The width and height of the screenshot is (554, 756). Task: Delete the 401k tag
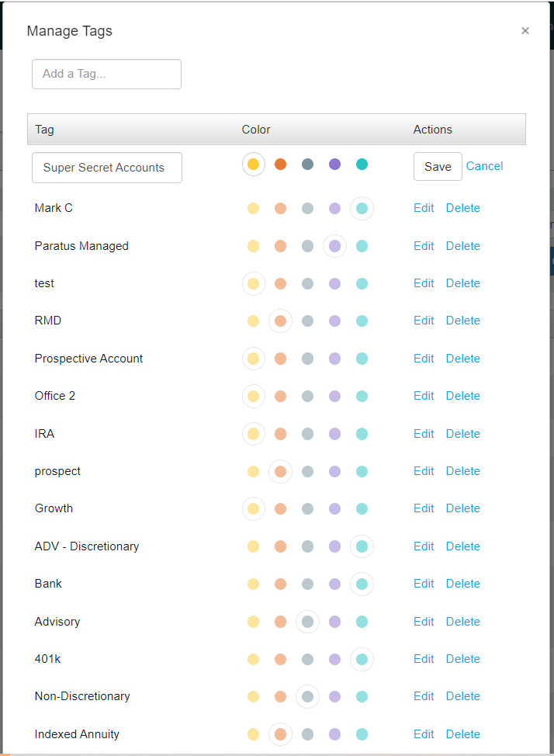[x=462, y=659]
